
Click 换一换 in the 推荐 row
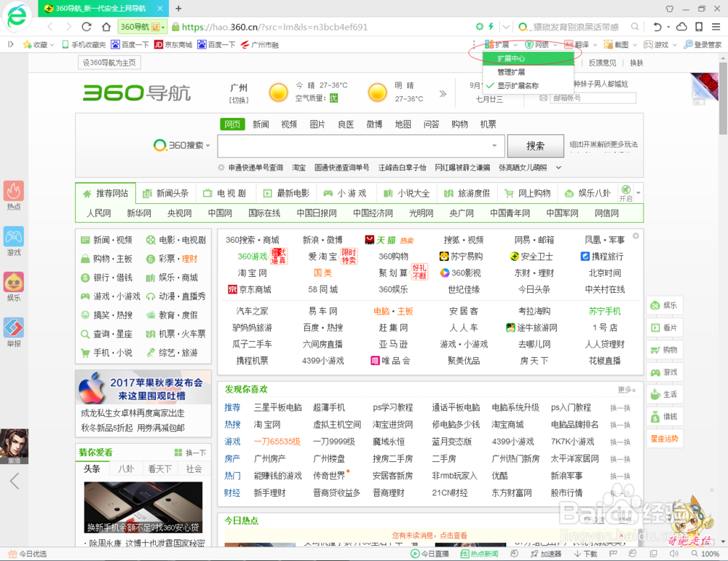point(620,408)
